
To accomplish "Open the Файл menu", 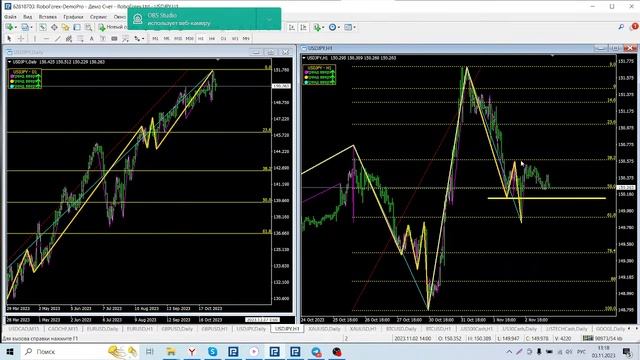I will coord(10,17).
